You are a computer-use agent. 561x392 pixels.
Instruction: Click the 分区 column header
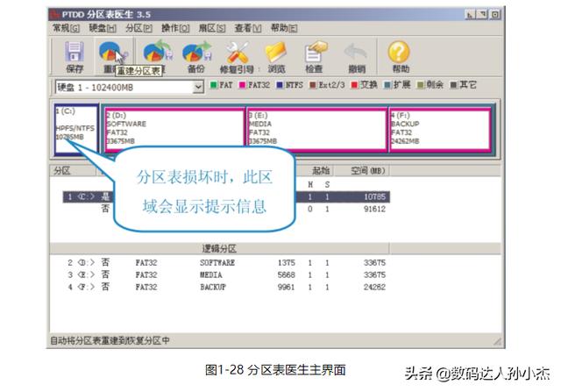tap(73, 171)
